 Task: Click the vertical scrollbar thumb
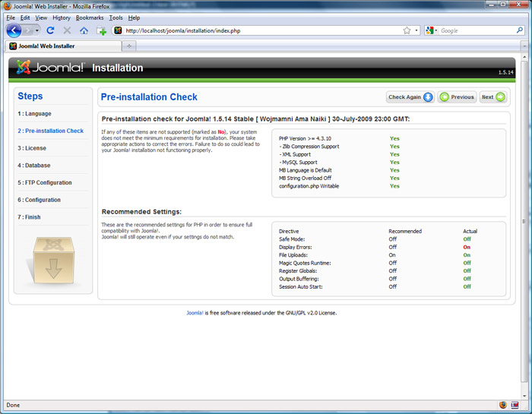[x=524, y=221]
